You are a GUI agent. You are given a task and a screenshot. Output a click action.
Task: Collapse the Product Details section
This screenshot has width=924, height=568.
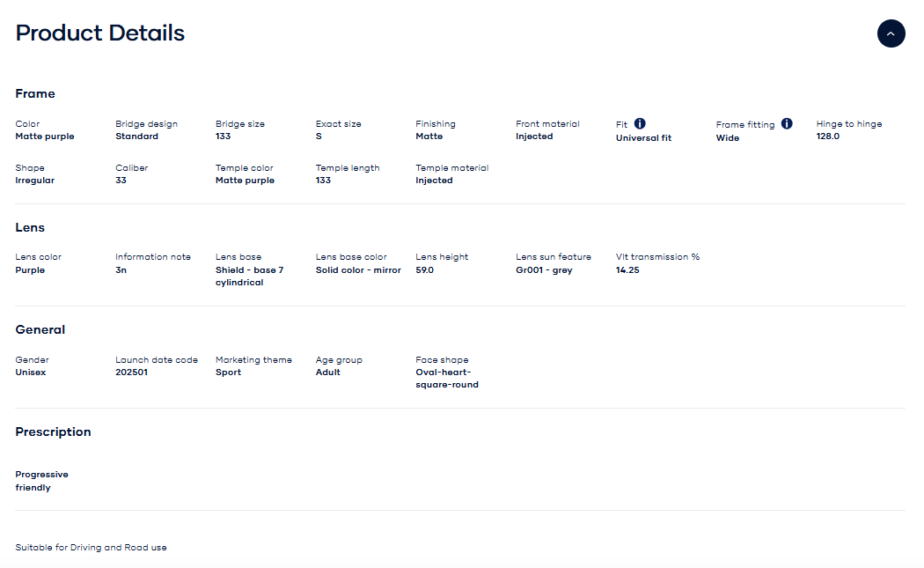point(891,33)
